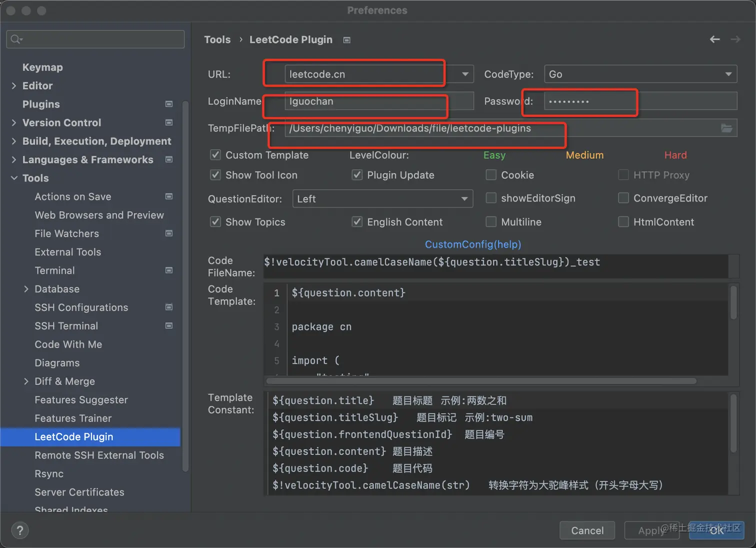The image size is (756, 548).
Task: Click project settings icon beside Version Control
Action: pos(169,122)
